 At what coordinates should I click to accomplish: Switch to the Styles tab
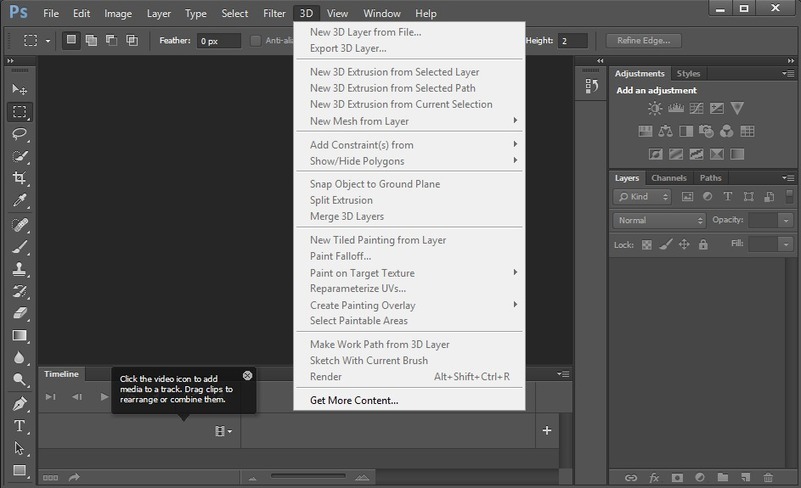pos(688,74)
